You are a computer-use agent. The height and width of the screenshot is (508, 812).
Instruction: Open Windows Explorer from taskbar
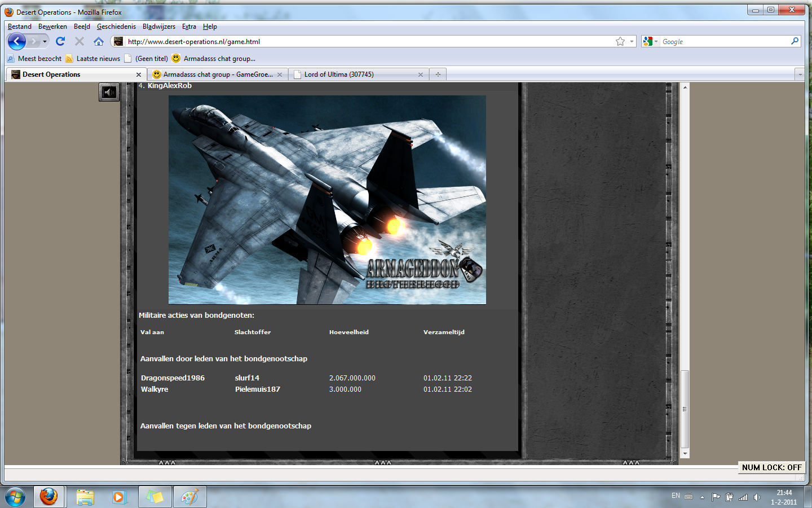pyautogui.click(x=85, y=497)
